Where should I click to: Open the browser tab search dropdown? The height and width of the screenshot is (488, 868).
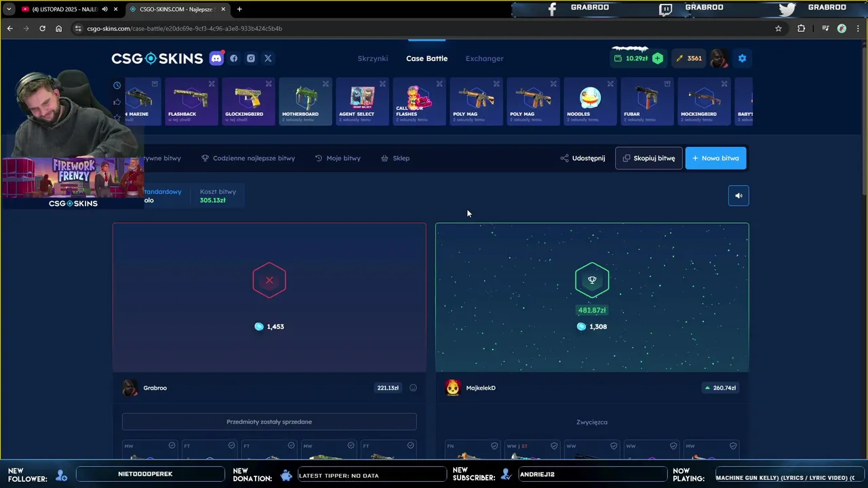tap(8, 9)
